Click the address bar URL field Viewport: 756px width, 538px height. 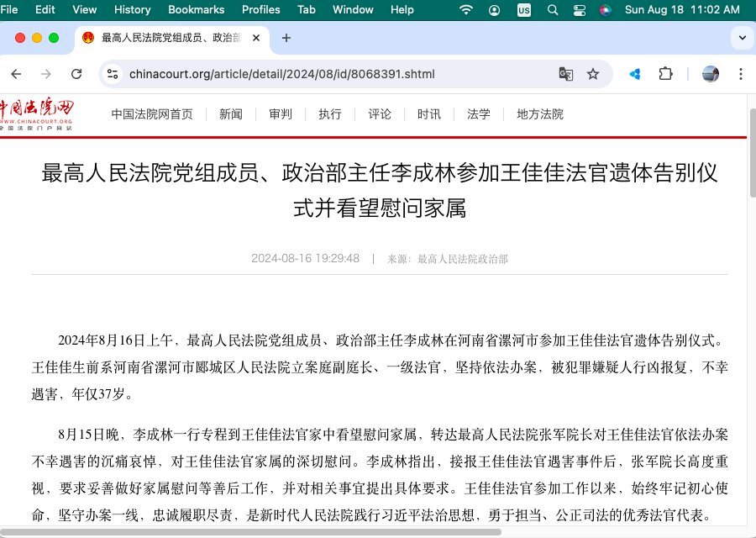coord(336,74)
